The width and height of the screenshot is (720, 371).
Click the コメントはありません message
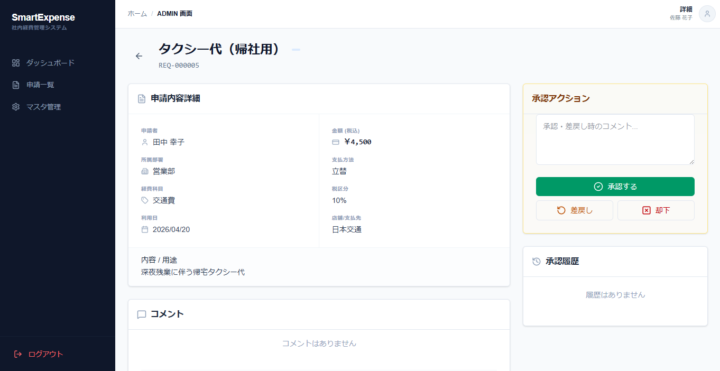(319, 343)
